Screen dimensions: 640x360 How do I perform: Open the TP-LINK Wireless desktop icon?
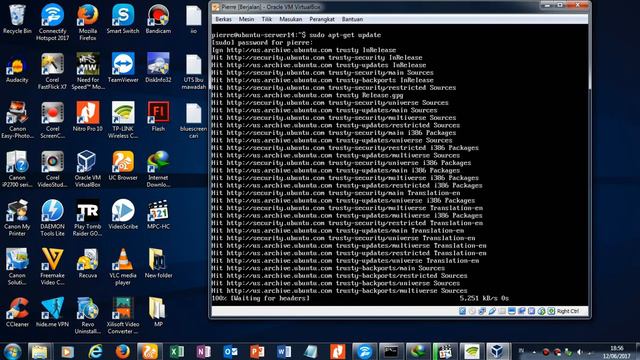click(123, 120)
